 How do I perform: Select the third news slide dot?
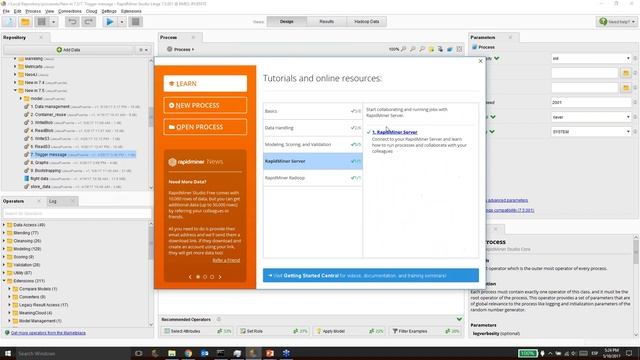pyautogui.click(x=212, y=277)
